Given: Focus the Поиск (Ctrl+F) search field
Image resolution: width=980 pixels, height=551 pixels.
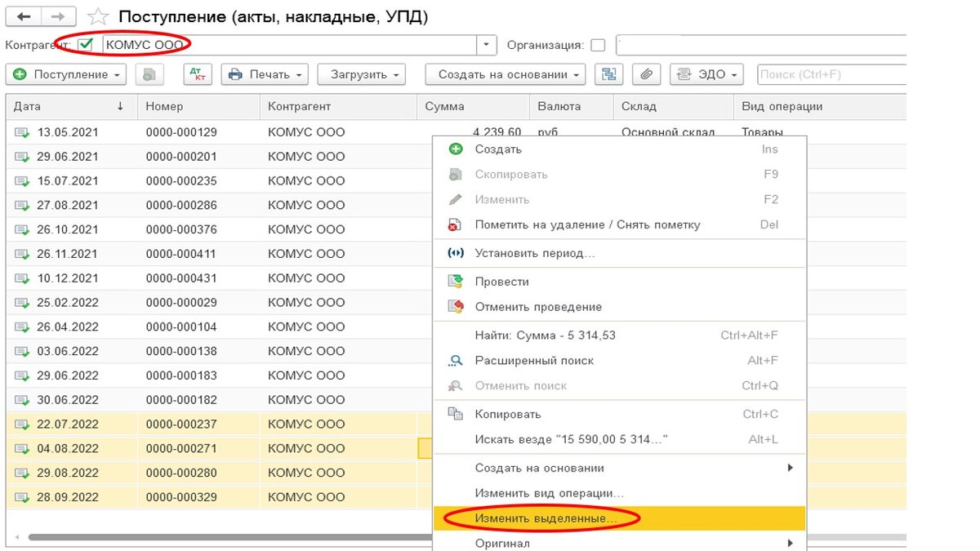Looking at the screenshot, I should 832,74.
